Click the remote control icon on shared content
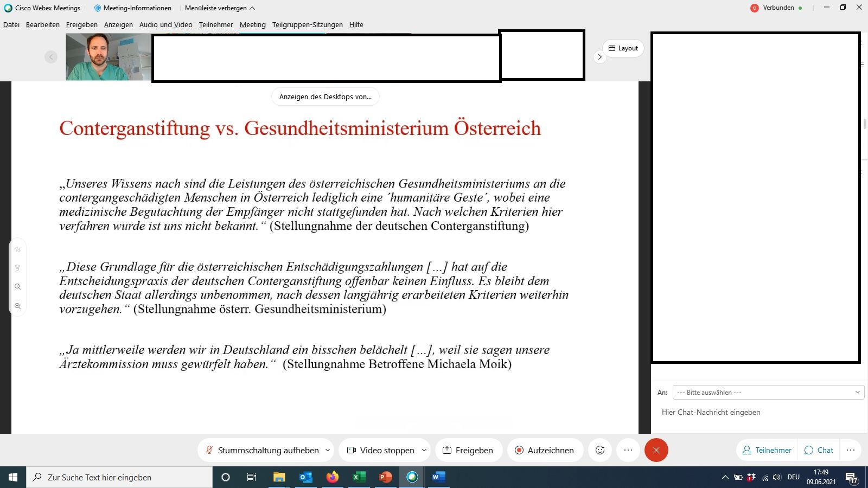The image size is (868, 488). [x=17, y=268]
